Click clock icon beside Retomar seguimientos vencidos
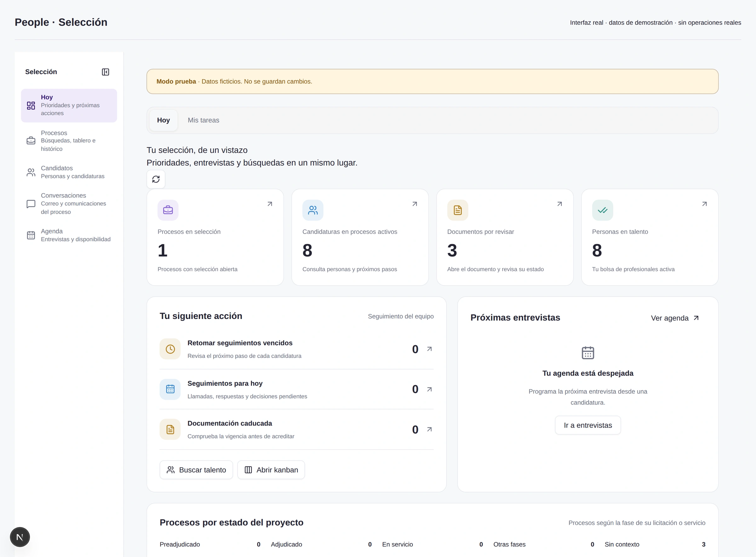 tap(170, 349)
